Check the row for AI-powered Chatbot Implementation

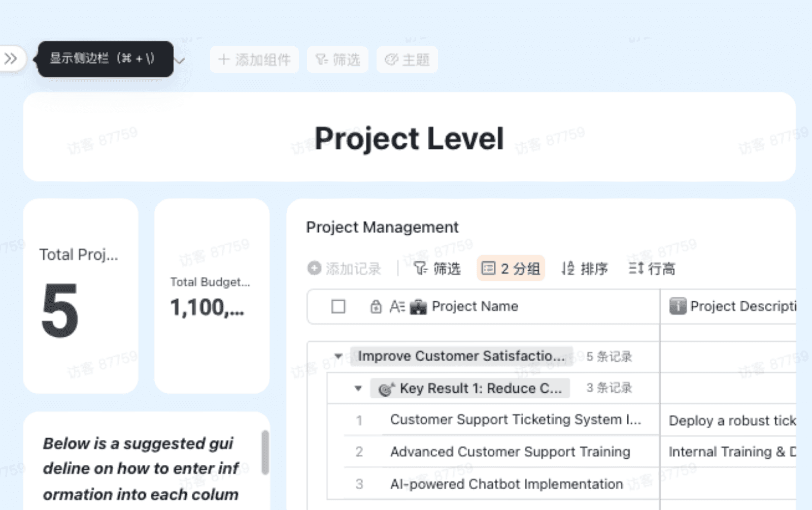pos(359,484)
